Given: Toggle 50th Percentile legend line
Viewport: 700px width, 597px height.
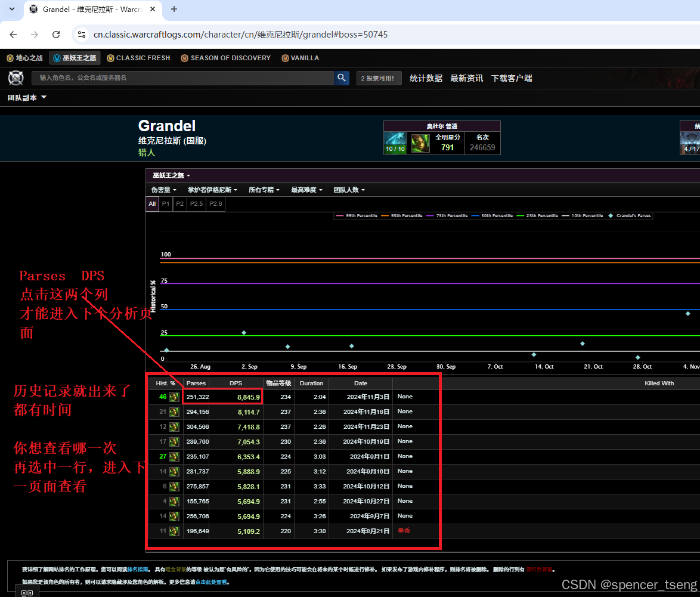Looking at the screenshot, I should [492, 216].
